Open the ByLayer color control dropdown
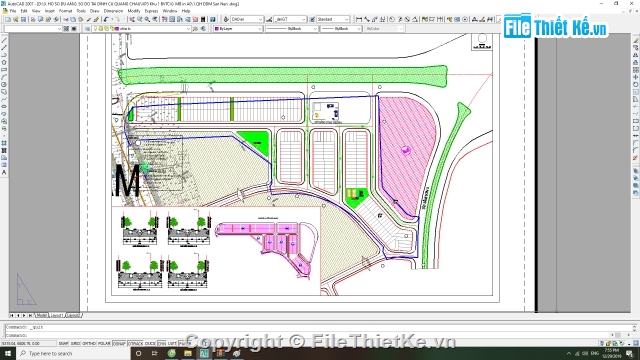Image resolution: width=640 pixels, height=360 pixels. (238, 29)
